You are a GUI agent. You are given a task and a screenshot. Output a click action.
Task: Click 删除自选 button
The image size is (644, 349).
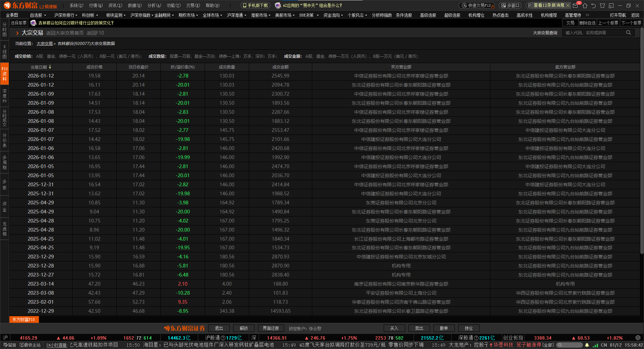587,23
